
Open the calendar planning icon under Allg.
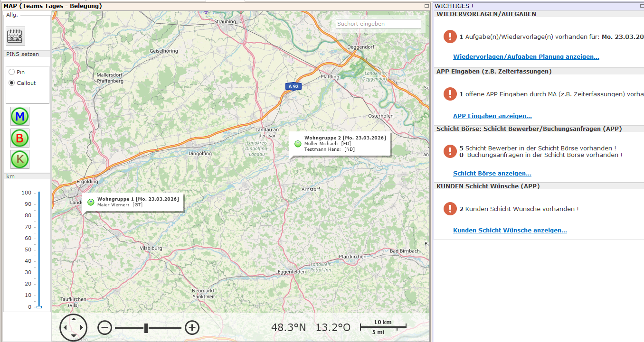click(x=15, y=36)
